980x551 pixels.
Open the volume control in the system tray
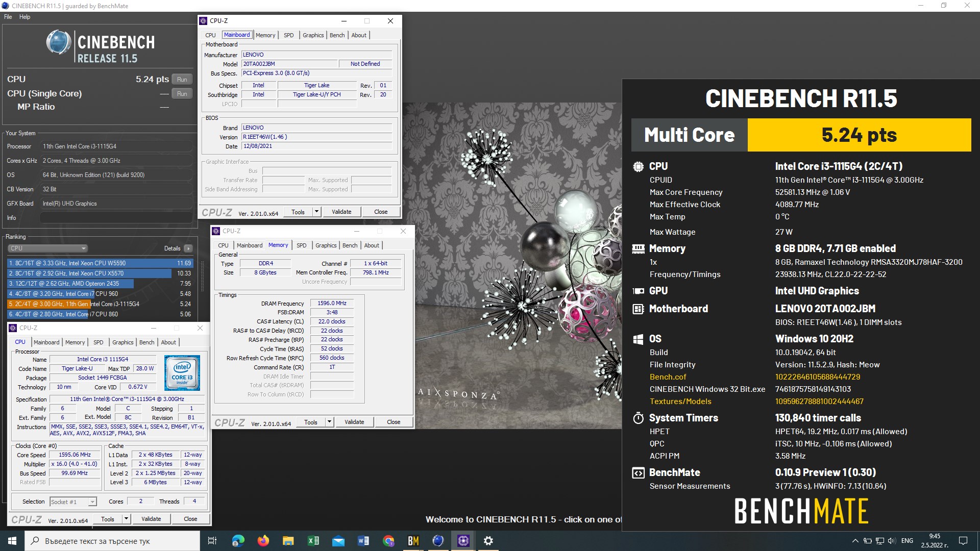(892, 541)
